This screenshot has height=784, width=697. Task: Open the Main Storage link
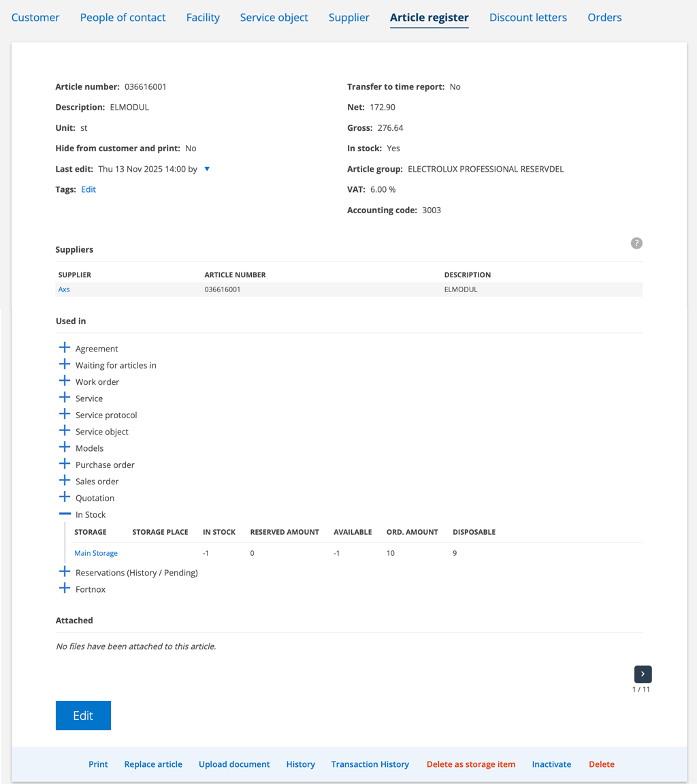96,553
